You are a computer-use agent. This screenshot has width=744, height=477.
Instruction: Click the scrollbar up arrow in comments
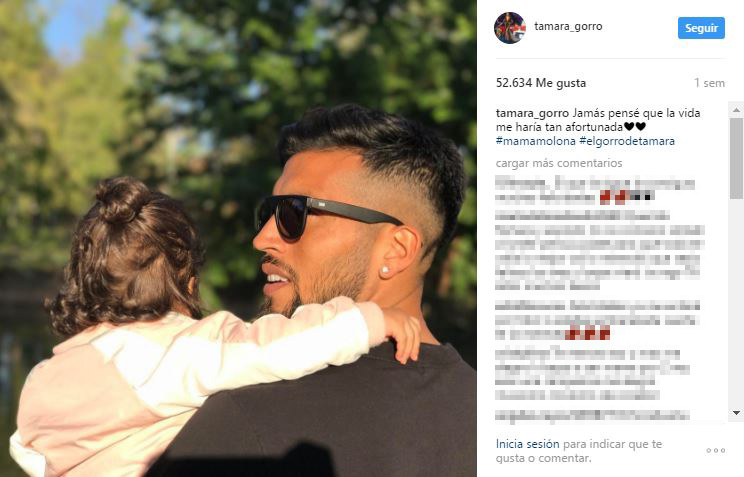tap(736, 110)
